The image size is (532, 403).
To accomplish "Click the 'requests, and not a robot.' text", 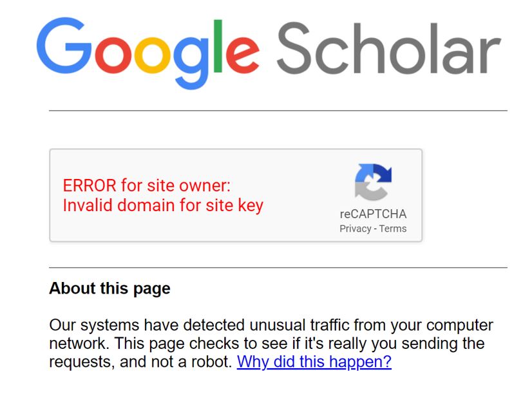I will tap(140, 362).
